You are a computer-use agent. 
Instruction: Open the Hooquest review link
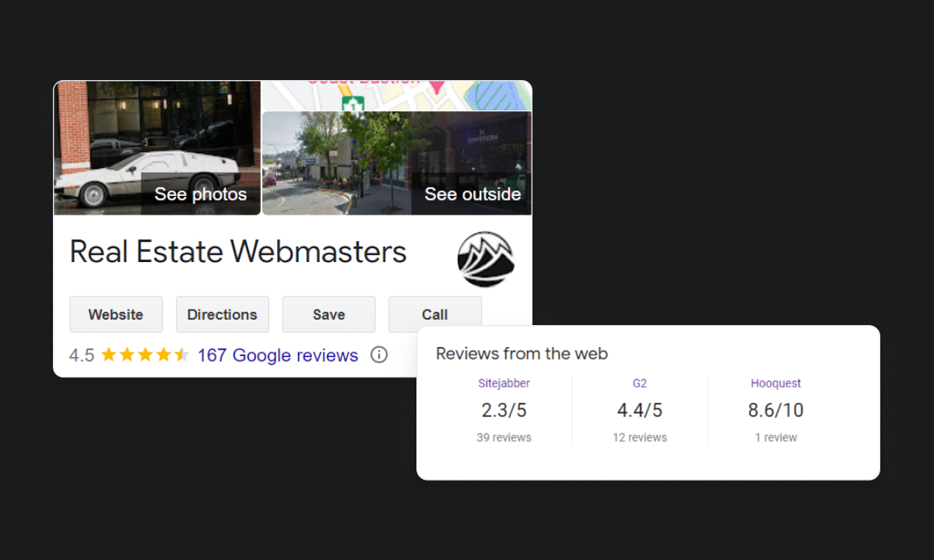(775, 383)
